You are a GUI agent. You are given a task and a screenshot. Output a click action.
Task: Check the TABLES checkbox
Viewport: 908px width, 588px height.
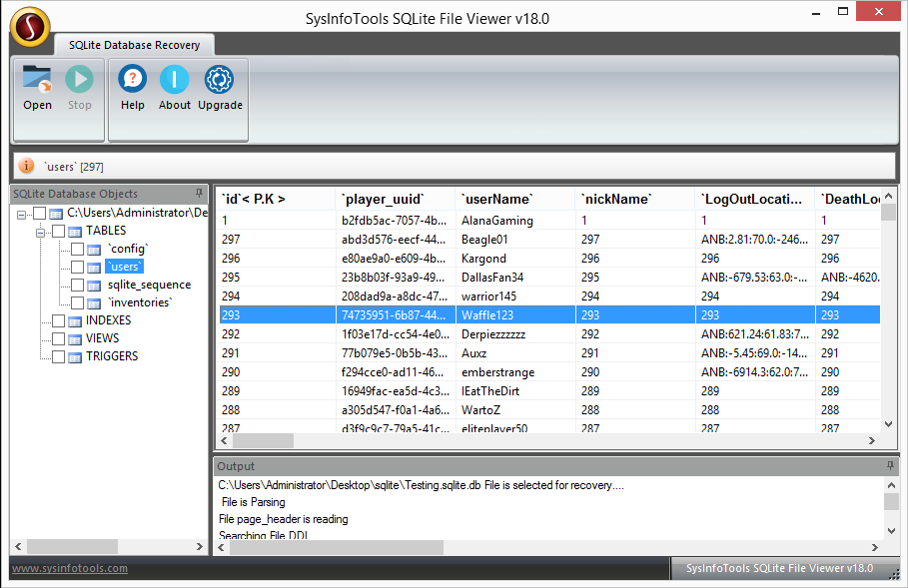click(59, 231)
